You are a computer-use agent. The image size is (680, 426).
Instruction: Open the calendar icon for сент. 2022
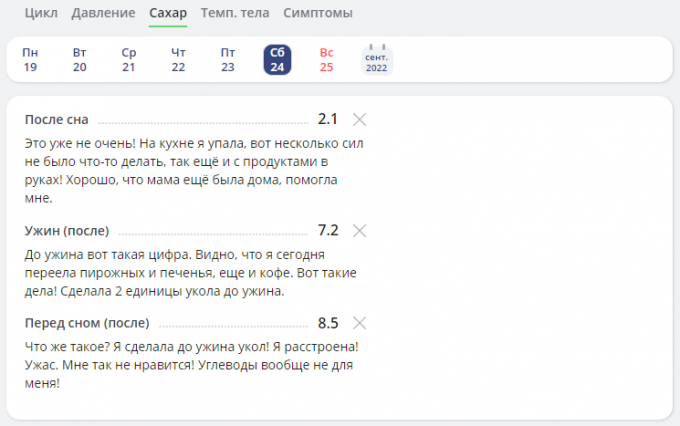click(x=377, y=60)
